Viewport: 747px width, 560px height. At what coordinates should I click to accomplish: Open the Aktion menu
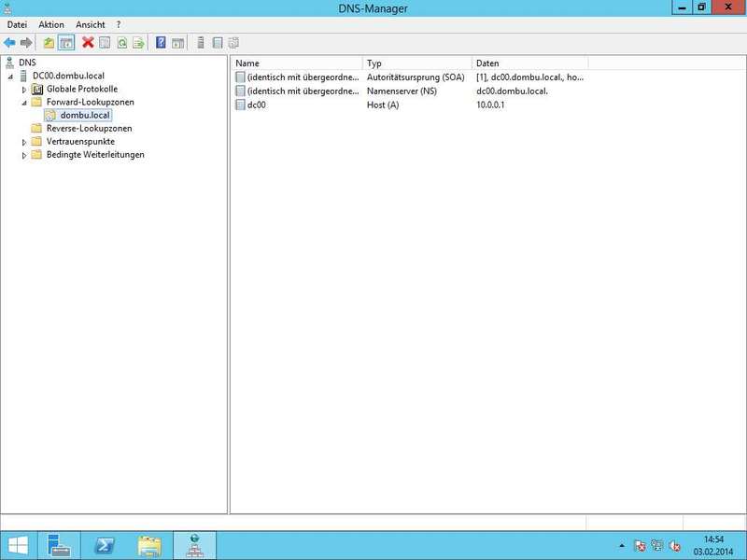pos(51,25)
